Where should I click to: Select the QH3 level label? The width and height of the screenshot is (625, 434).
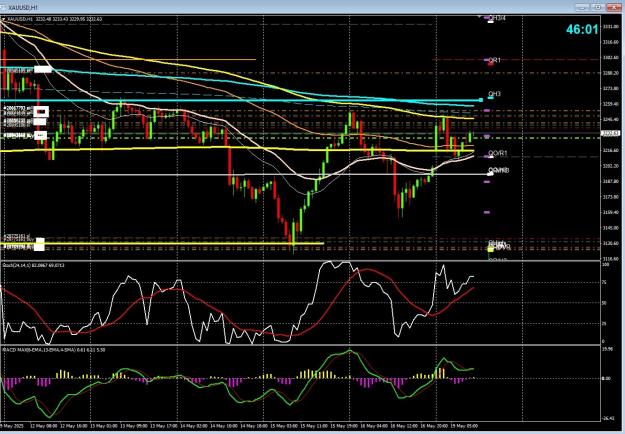tap(494, 94)
